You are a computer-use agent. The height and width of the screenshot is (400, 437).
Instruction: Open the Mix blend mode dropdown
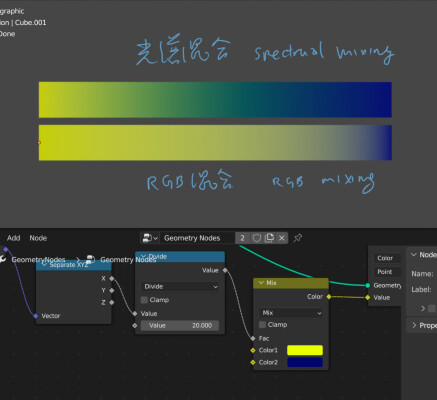click(291, 313)
